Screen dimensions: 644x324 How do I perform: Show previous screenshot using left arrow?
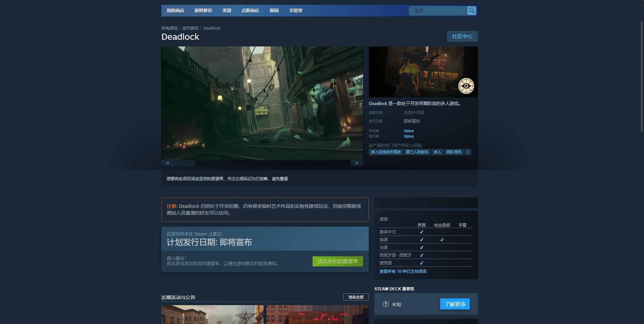pos(167,163)
